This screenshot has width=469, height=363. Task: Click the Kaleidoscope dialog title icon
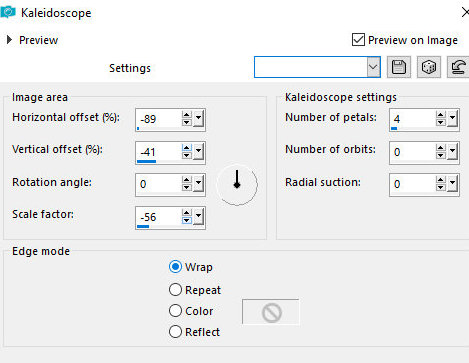point(8,13)
